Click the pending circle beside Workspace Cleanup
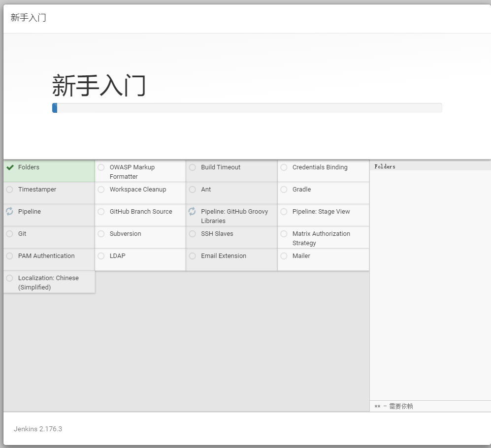 pos(101,190)
